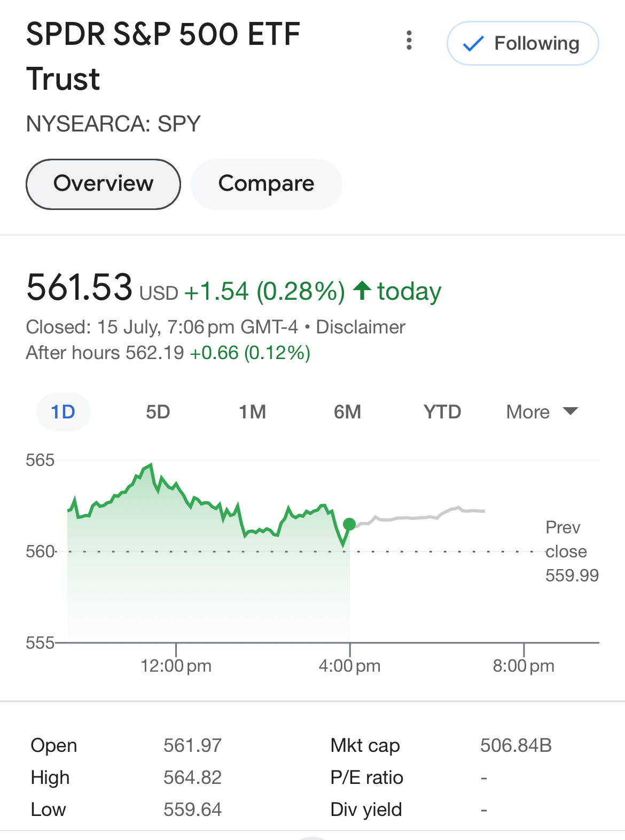Select the 6M chart range
This screenshot has width=625, height=840.
click(347, 412)
